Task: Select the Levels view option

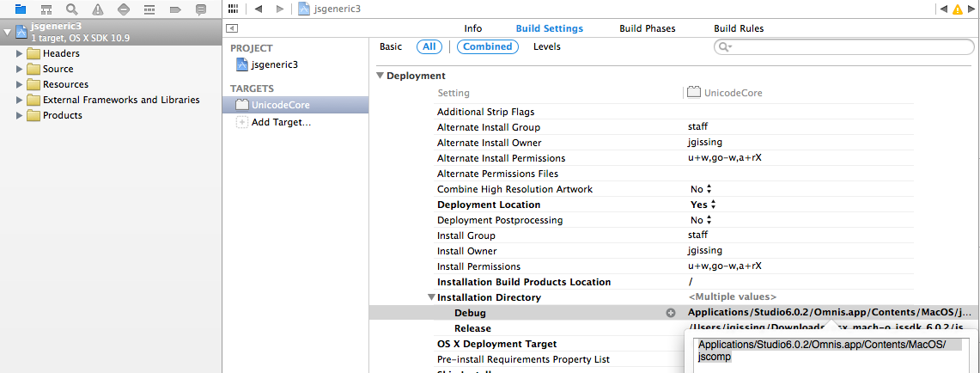Action: tap(548, 46)
